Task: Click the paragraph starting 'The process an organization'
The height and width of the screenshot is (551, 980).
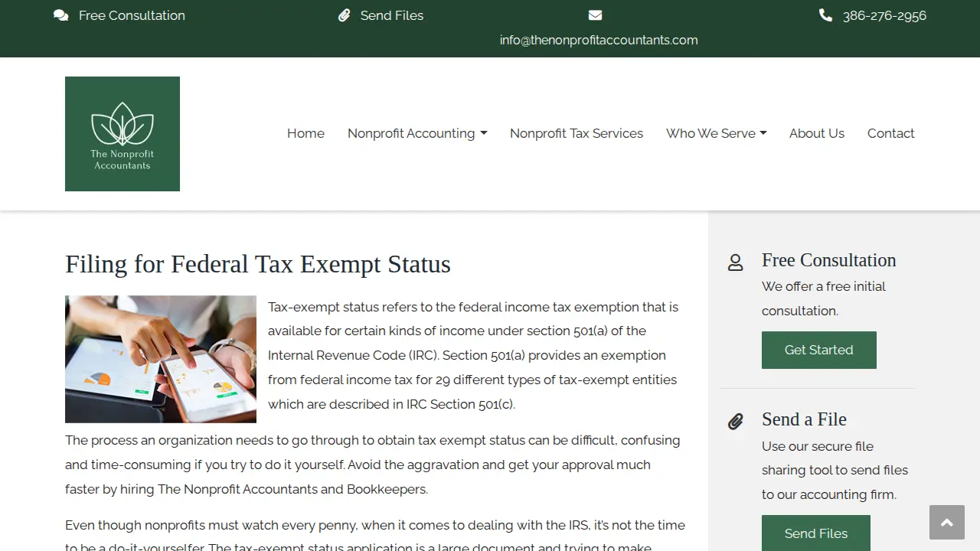Action: 373,465
